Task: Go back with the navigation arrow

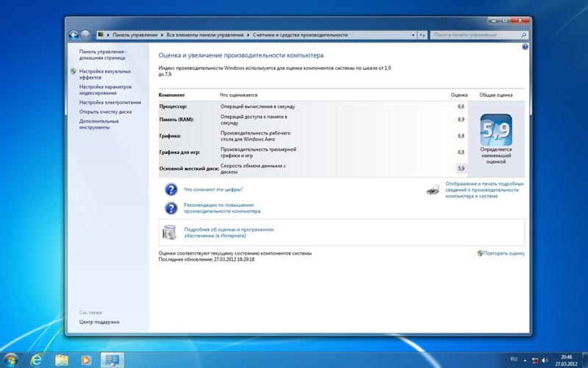Action: point(73,35)
